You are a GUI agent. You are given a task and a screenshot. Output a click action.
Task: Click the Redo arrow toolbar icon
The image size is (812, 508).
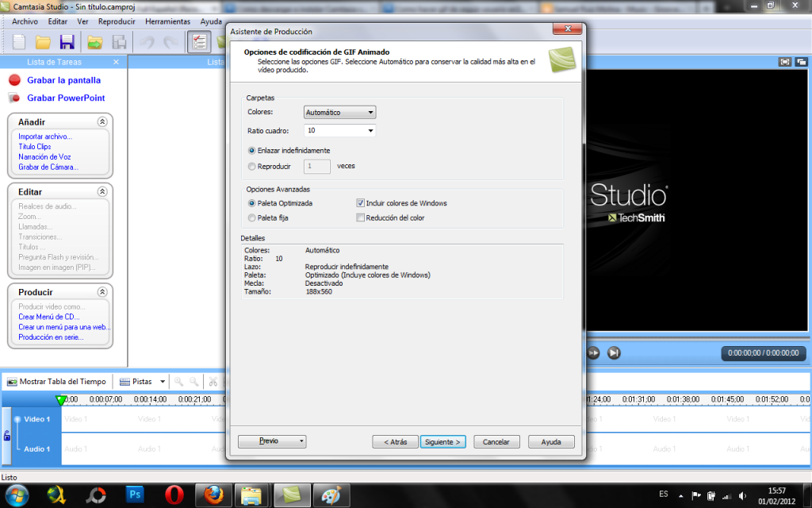click(171, 42)
